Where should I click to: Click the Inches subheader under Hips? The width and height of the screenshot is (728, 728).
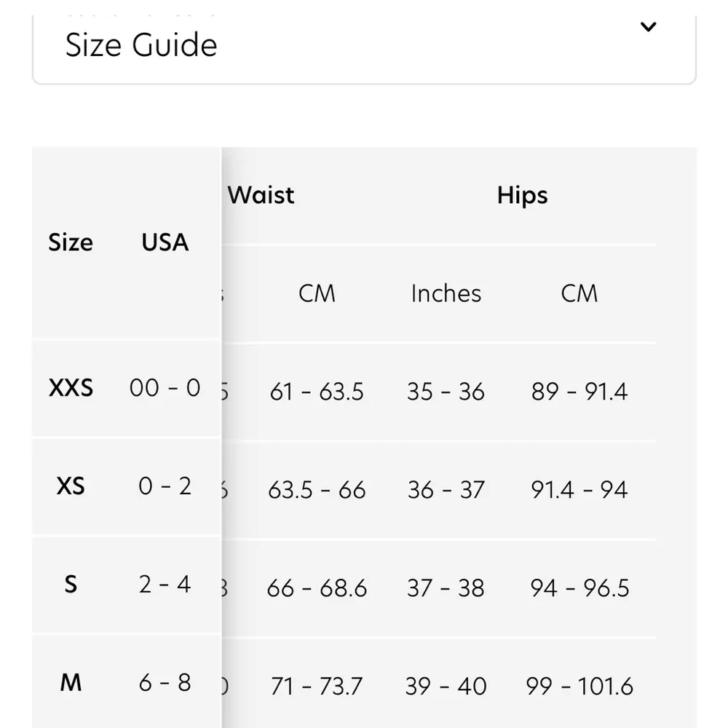tap(446, 293)
